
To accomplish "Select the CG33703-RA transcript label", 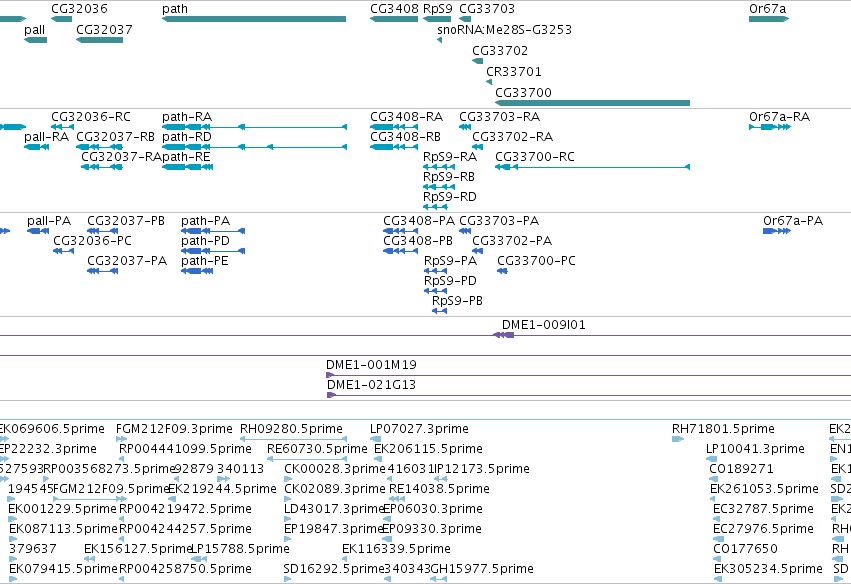I will pos(499,117).
